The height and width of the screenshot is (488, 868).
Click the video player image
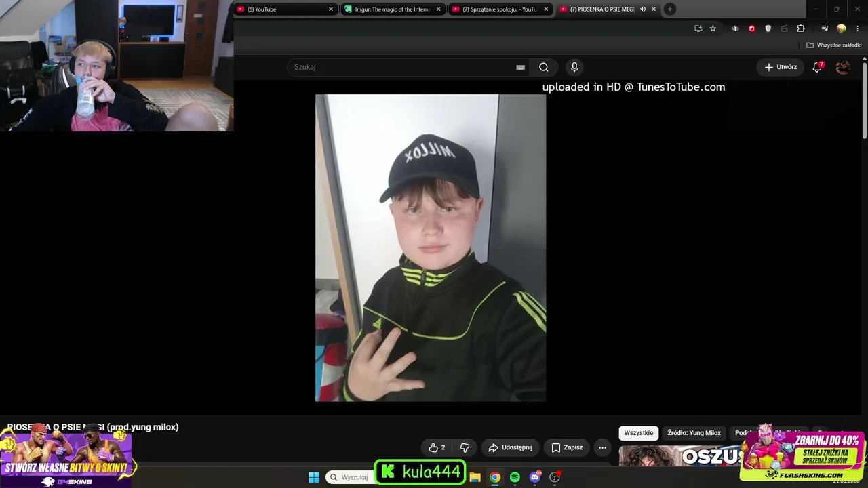[431, 248]
